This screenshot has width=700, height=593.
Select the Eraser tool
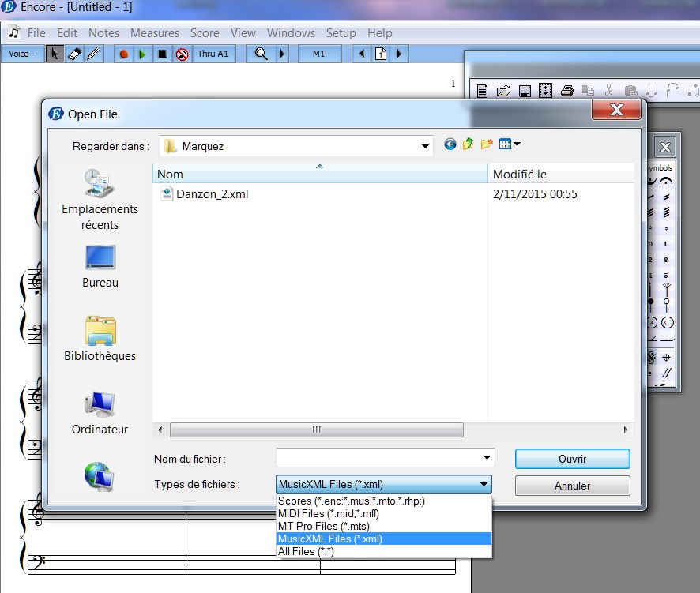pyautogui.click(x=74, y=54)
